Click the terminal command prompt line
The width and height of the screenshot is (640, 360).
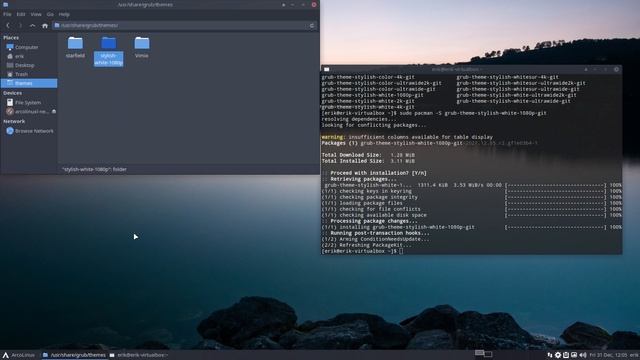[362, 251]
